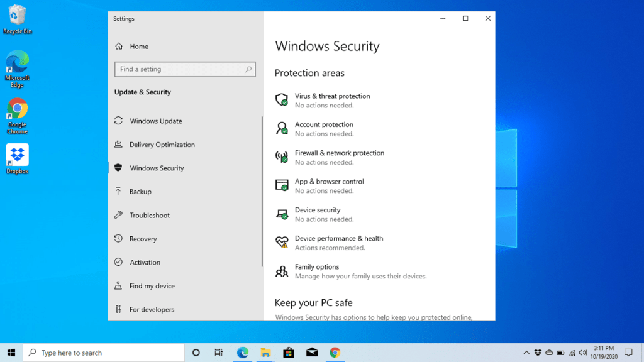Focus taskbar Type here to search box

point(104,353)
